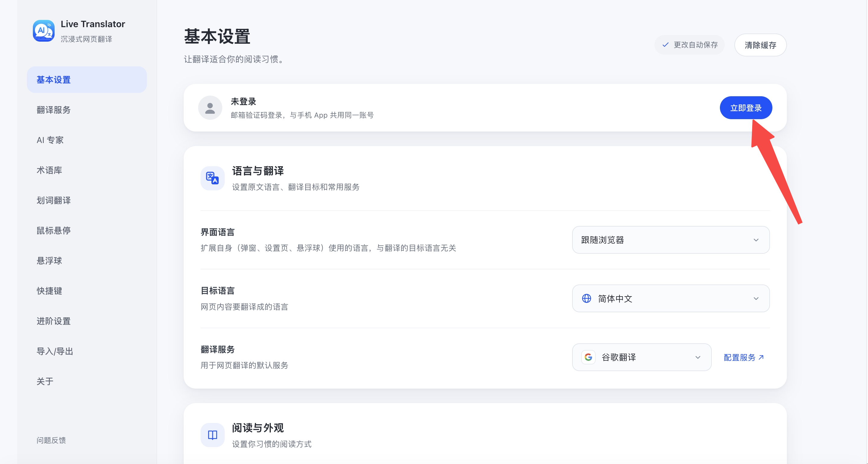Click 问题反馈 link

51,440
